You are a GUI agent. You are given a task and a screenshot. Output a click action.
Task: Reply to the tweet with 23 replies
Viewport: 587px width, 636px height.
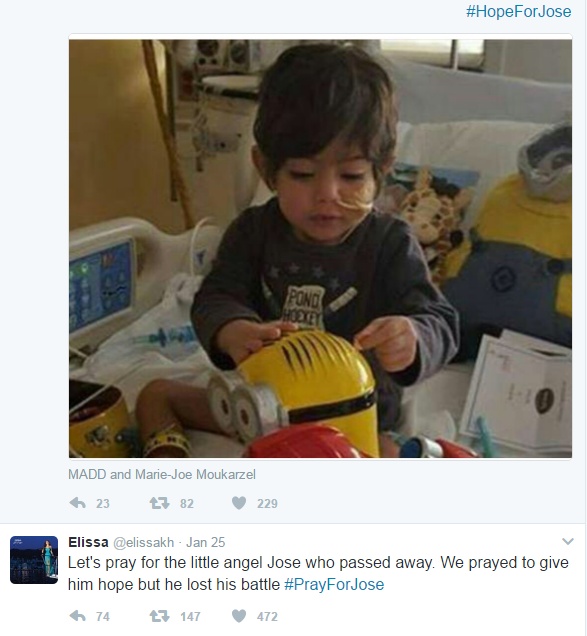point(77,503)
